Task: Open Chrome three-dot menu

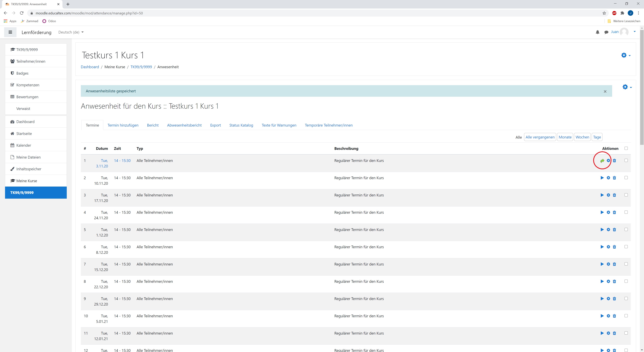Action: (x=638, y=13)
